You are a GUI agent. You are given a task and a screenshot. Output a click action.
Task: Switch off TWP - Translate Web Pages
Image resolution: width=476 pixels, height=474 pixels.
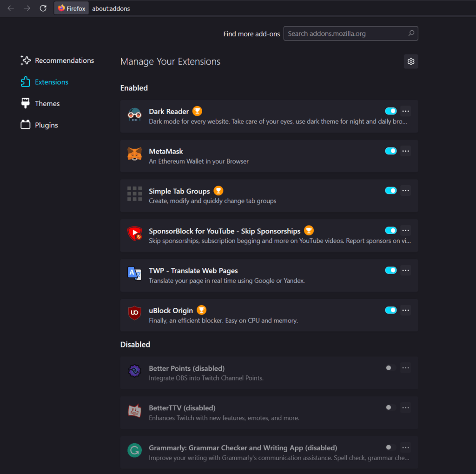tap(390, 270)
